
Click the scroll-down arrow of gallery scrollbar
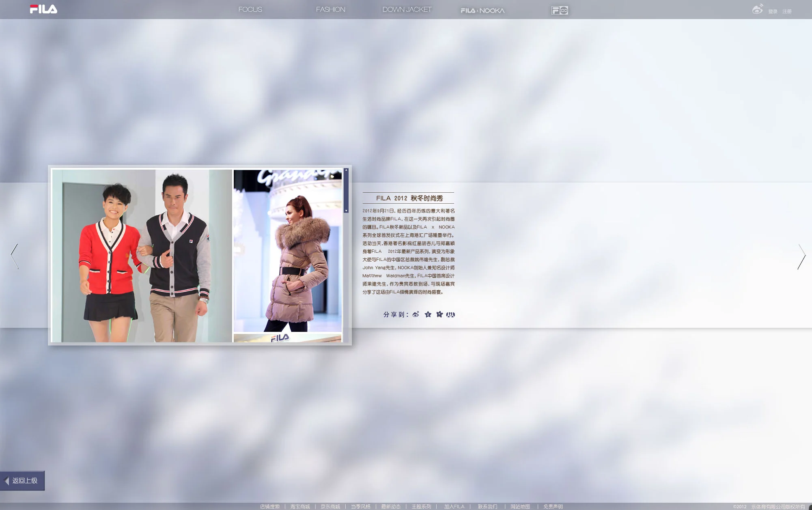tap(346, 211)
